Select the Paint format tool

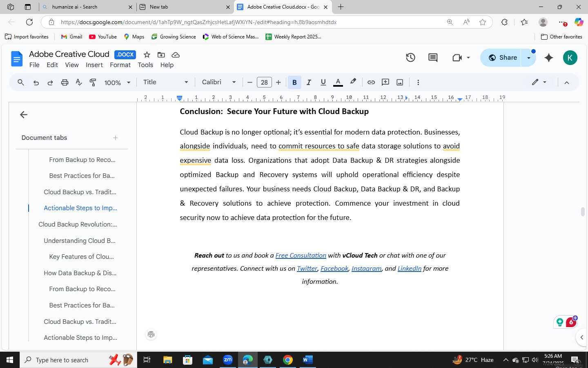coord(93,83)
